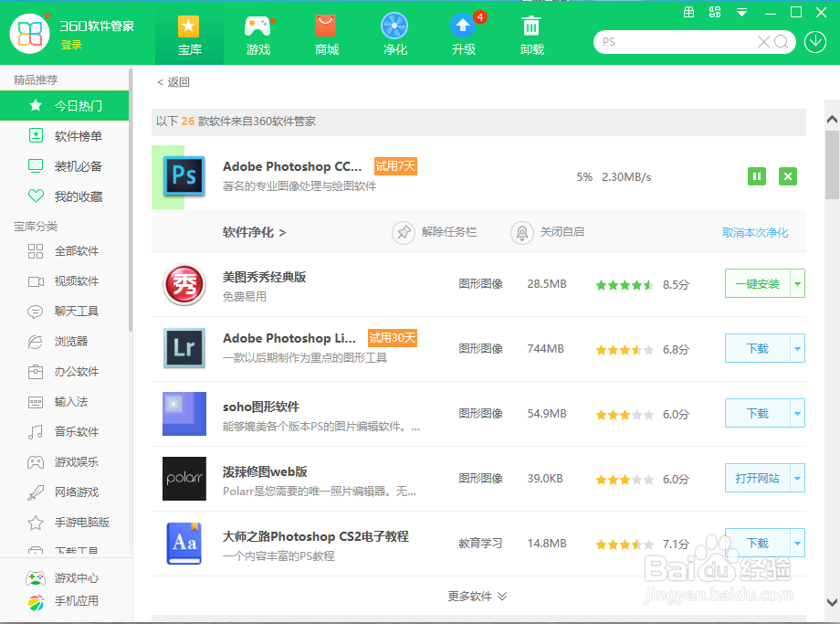Download 大师之路Photoshop CS2电子教程
The width and height of the screenshot is (840, 624).
(x=758, y=543)
